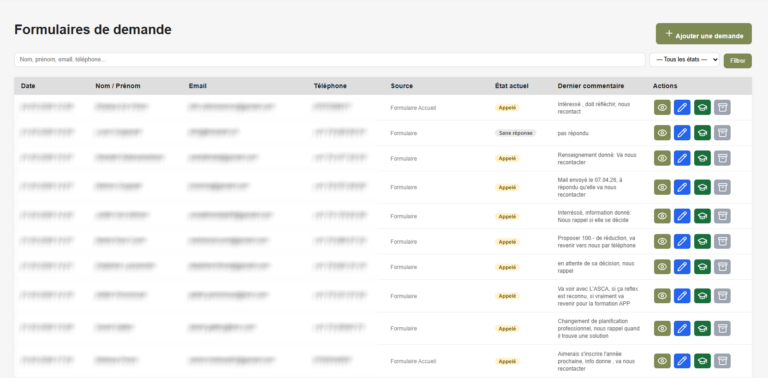Click 'Formulaire Accueil' in 'Intéressé, doit réfléchir' row

413,108
